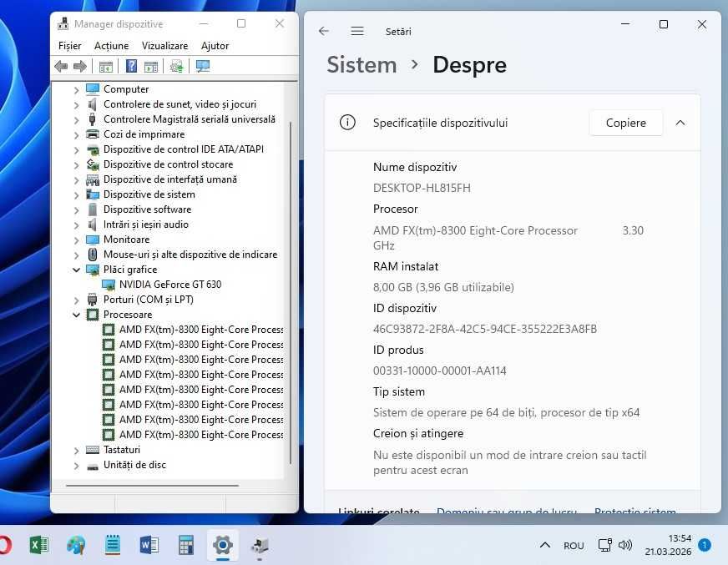Open Help icon in Device Manager toolbar
The height and width of the screenshot is (565, 728).
(x=131, y=67)
